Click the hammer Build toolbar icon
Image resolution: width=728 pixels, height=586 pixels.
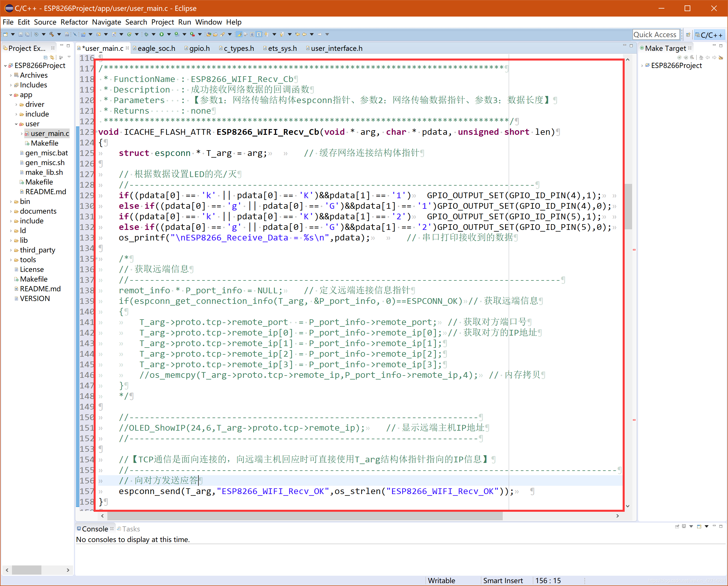click(x=51, y=35)
